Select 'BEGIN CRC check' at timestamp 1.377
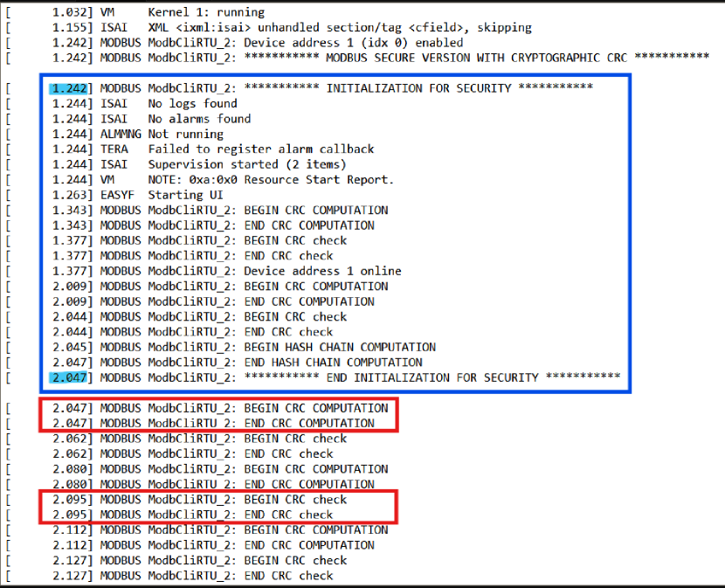This screenshot has height=588, width=725. [x=295, y=241]
